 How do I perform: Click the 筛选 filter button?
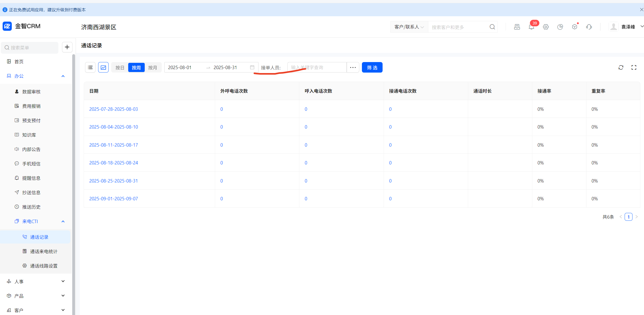372,68
